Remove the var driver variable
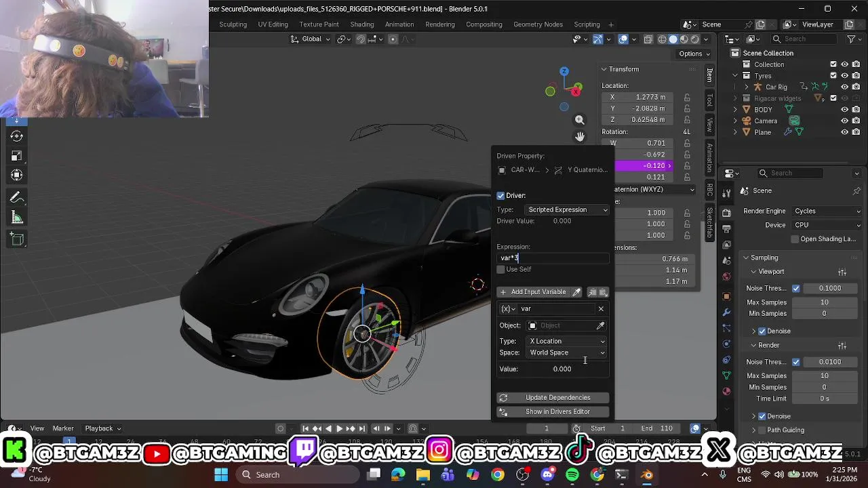 [x=601, y=309]
